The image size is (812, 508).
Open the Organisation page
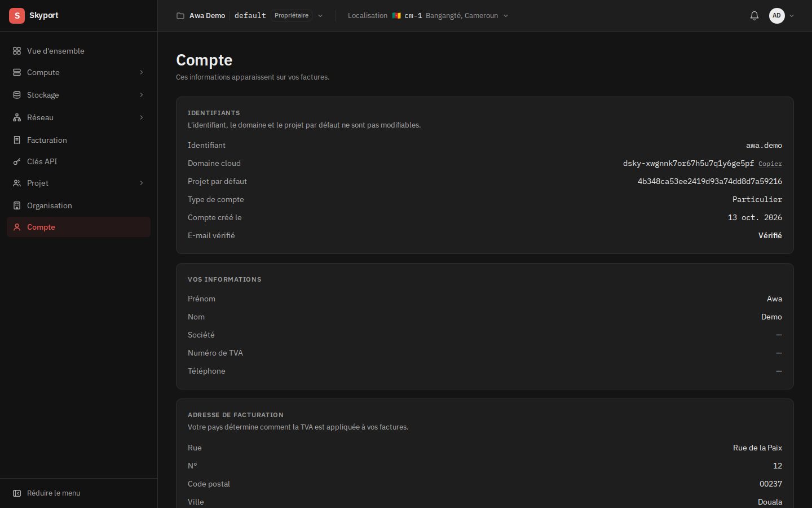[x=78, y=205]
